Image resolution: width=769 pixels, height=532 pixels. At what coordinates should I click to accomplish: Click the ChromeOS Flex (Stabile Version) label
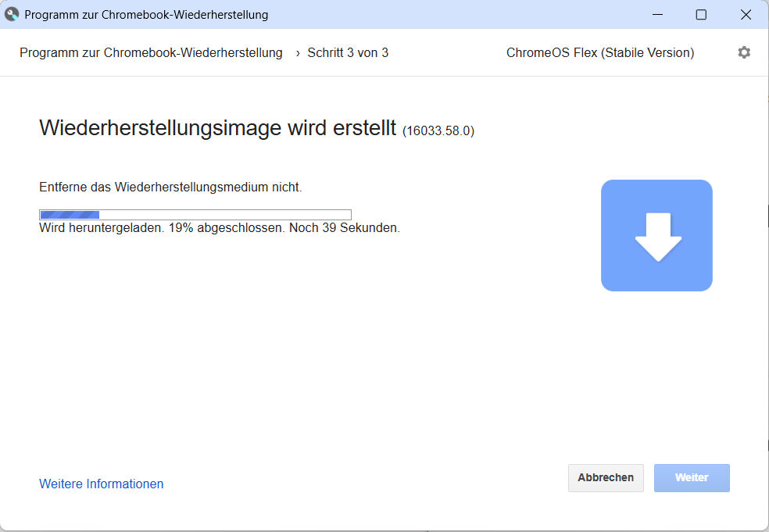tap(600, 52)
